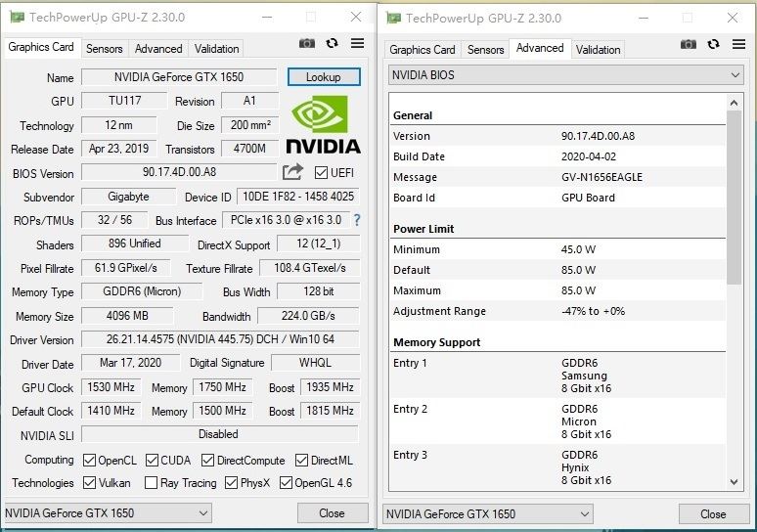The width and height of the screenshot is (757, 532).
Task: Toggle the UEFI checkbox
Action: coord(321,172)
